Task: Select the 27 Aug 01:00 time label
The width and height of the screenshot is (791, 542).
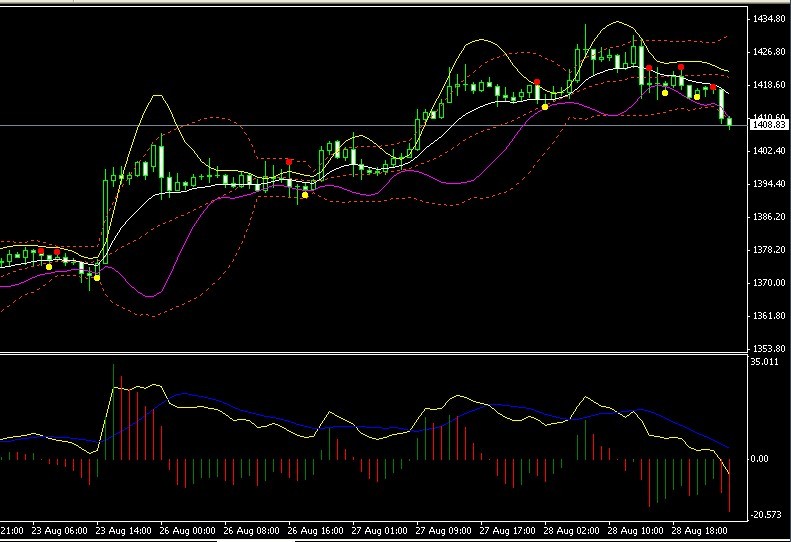Action: [379, 531]
